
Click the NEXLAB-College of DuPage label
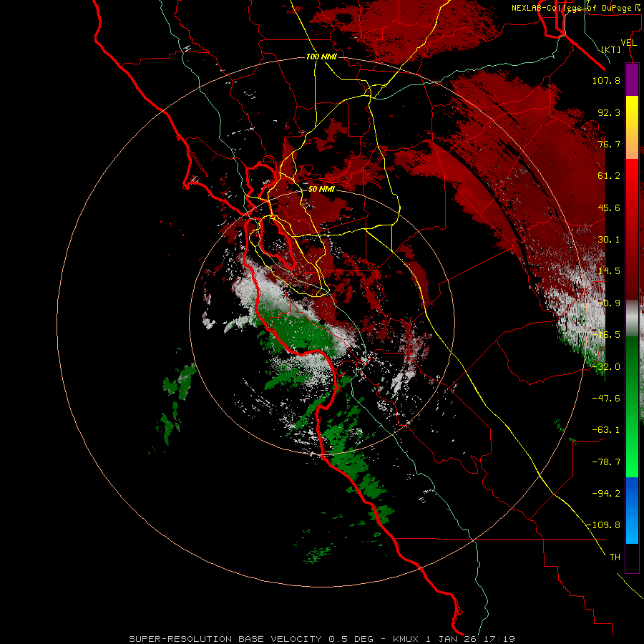(x=577, y=8)
